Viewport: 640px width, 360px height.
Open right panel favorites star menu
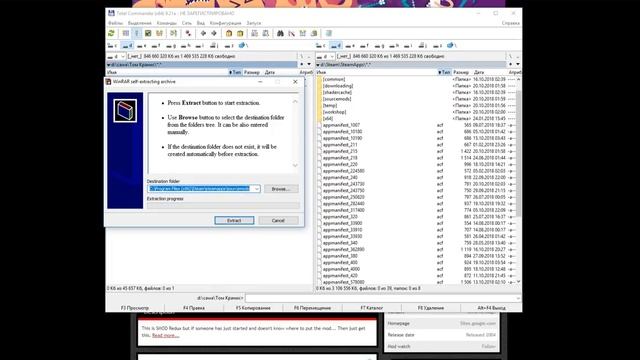click(x=511, y=64)
